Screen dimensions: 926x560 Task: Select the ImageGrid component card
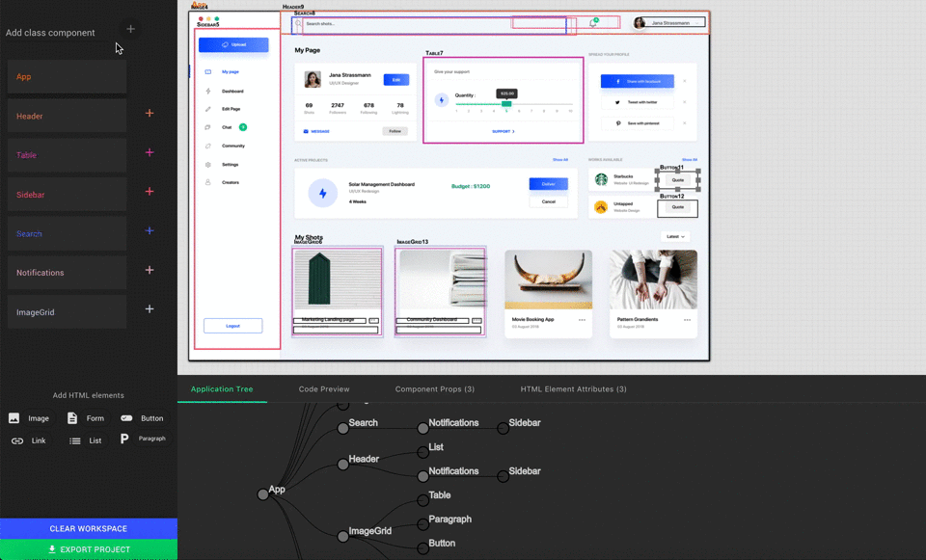click(x=68, y=312)
